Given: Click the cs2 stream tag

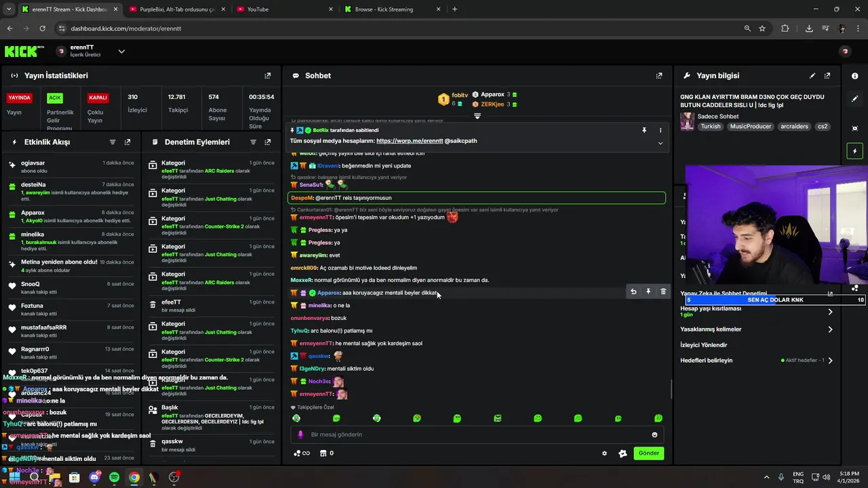Looking at the screenshot, I should pos(822,127).
